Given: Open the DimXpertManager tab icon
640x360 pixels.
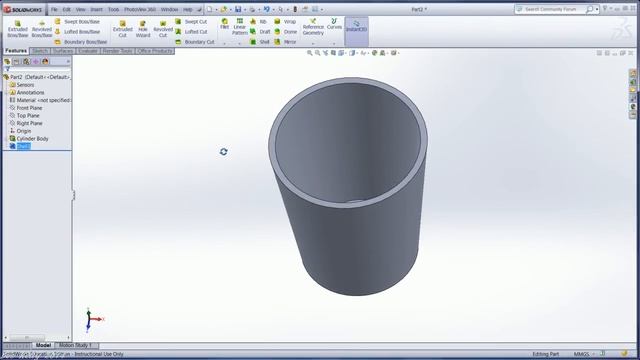Looking at the screenshot, I should (x=36, y=61).
